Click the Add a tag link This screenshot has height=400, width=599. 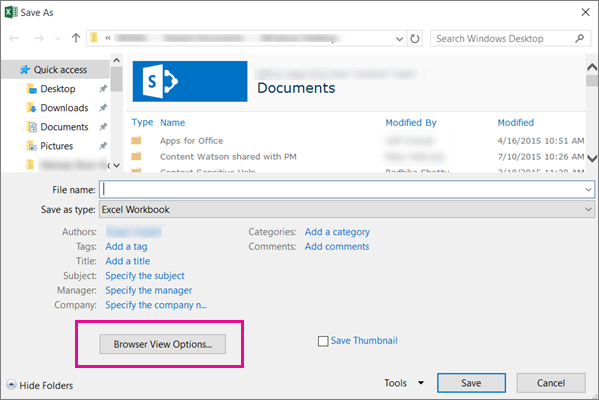pos(126,246)
